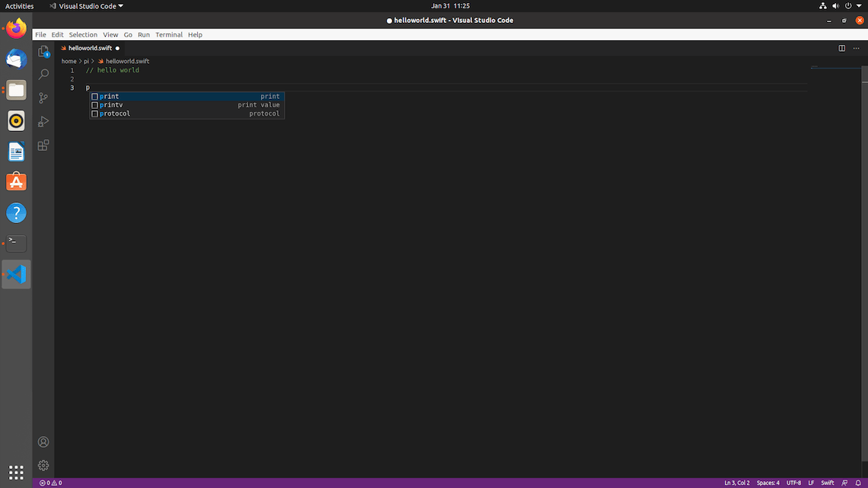Click Ln 3, Col 2 in status bar

point(737,483)
